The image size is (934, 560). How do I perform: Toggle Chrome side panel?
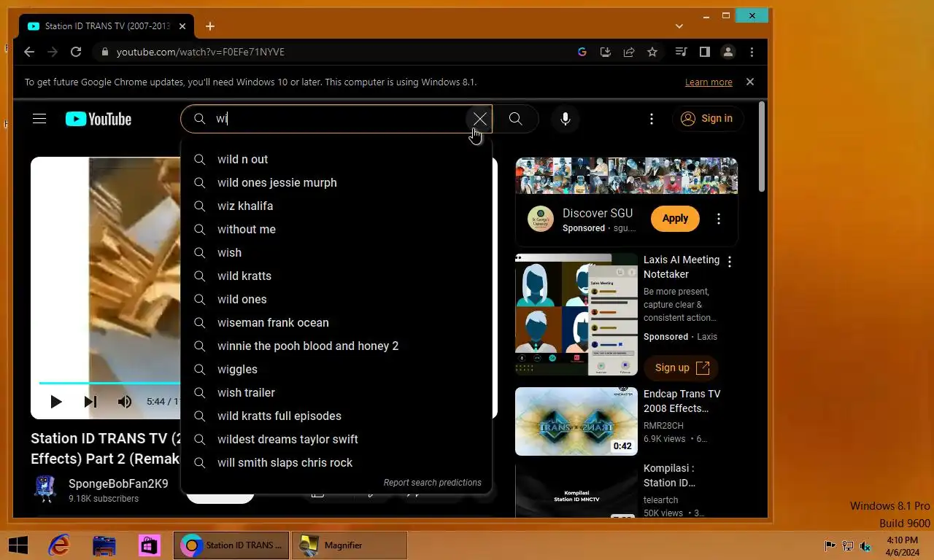tap(705, 52)
